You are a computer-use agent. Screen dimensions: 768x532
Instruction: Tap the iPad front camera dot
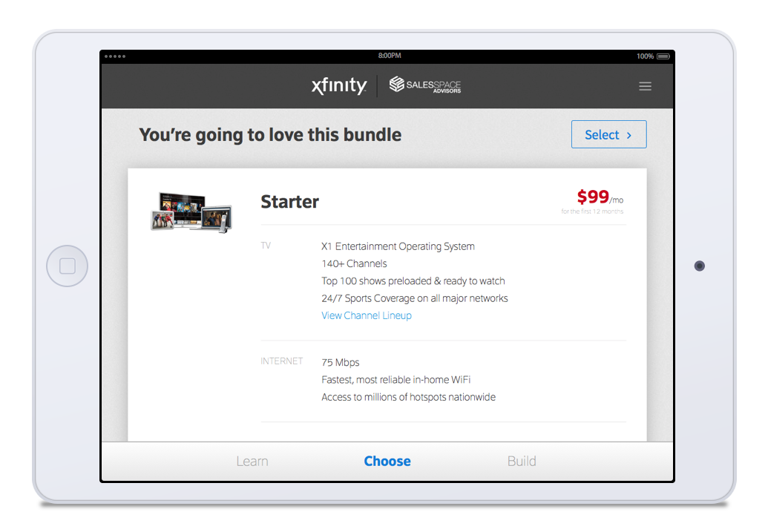coord(700,266)
